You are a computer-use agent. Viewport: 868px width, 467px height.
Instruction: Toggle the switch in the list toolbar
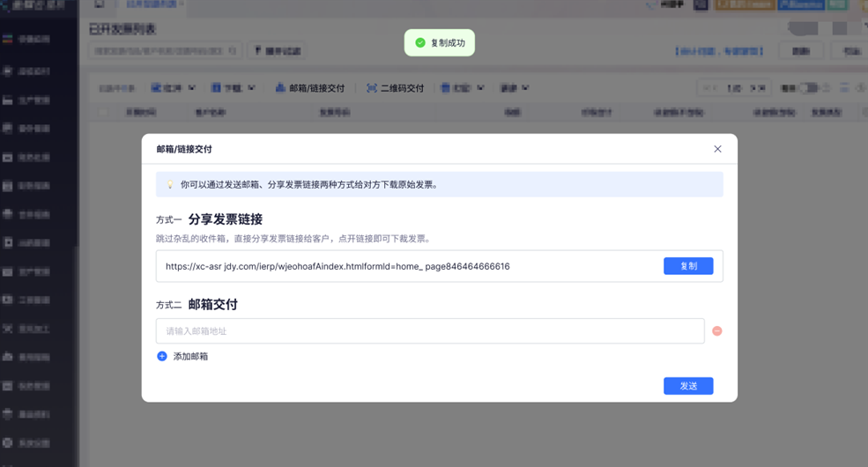(x=809, y=88)
